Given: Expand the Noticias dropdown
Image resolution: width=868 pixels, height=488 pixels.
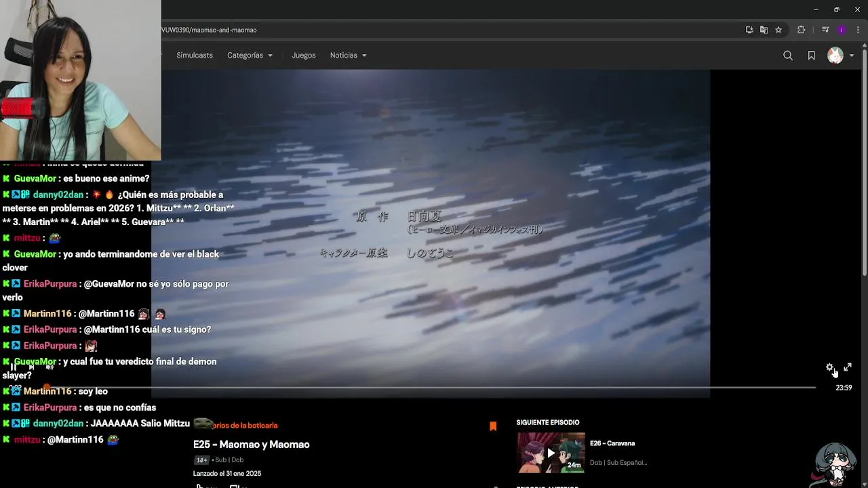Looking at the screenshot, I should pyautogui.click(x=348, y=56).
